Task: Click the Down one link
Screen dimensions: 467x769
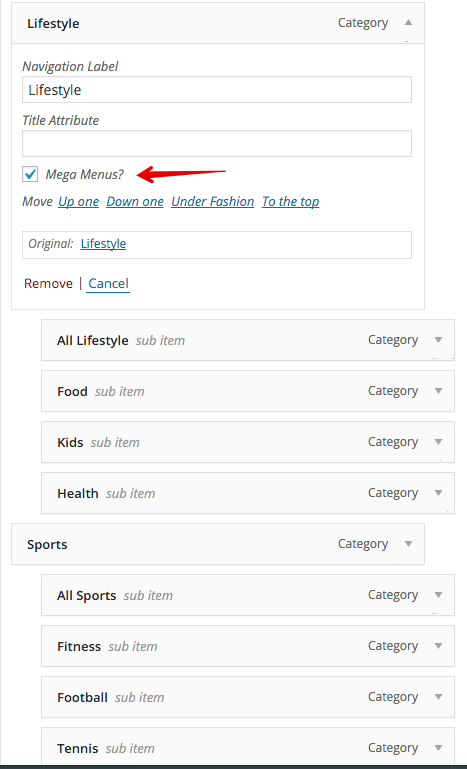Action: pyautogui.click(x=135, y=202)
